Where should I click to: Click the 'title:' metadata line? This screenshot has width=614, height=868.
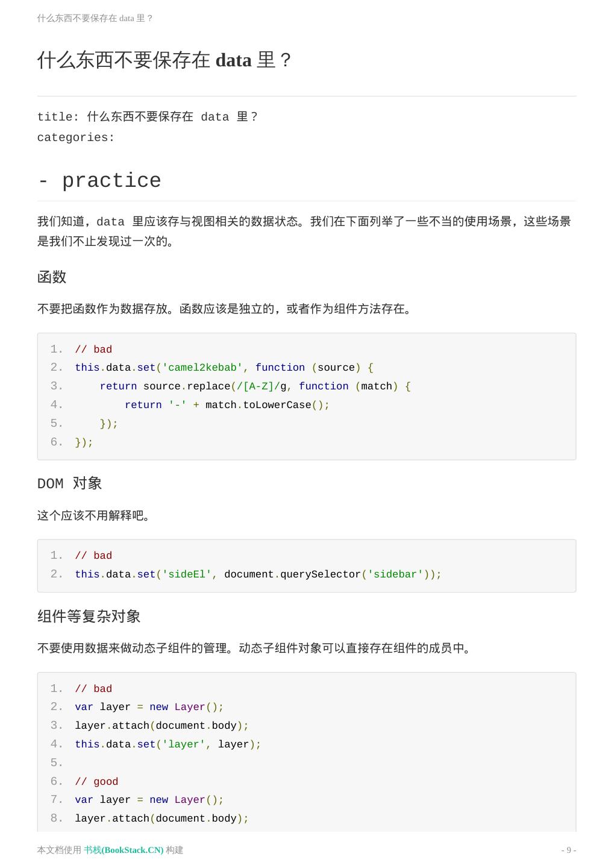click(148, 117)
